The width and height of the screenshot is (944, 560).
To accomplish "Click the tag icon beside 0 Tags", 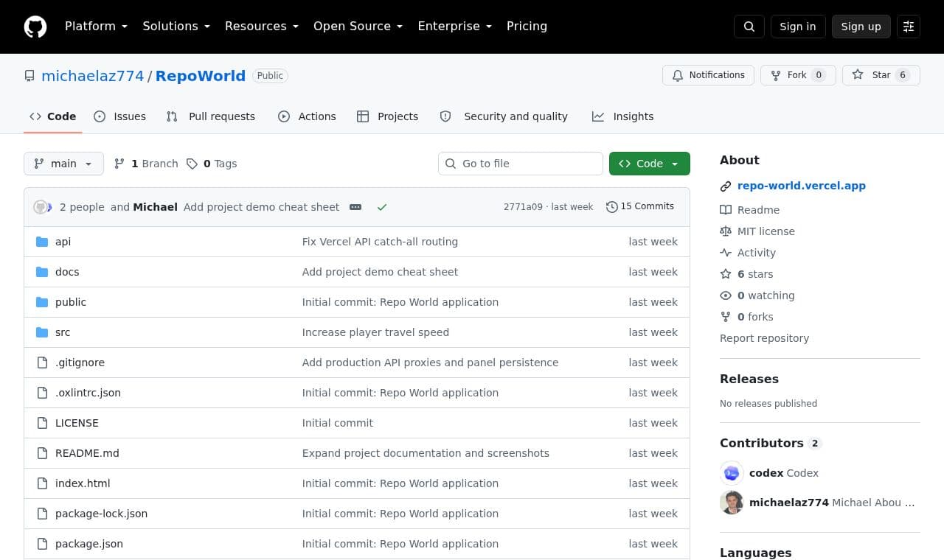I will point(192,164).
